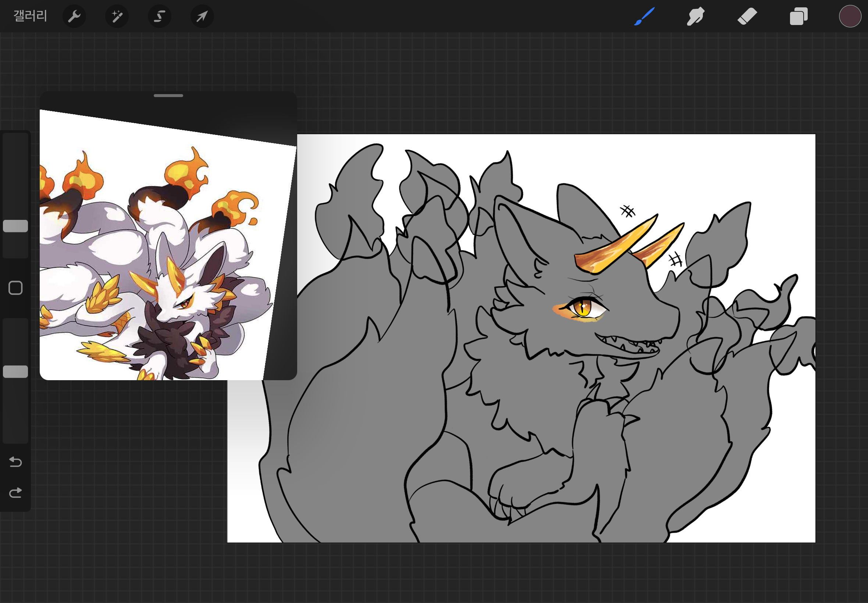
Task: Select the Smudge finger tool
Action: tap(695, 16)
